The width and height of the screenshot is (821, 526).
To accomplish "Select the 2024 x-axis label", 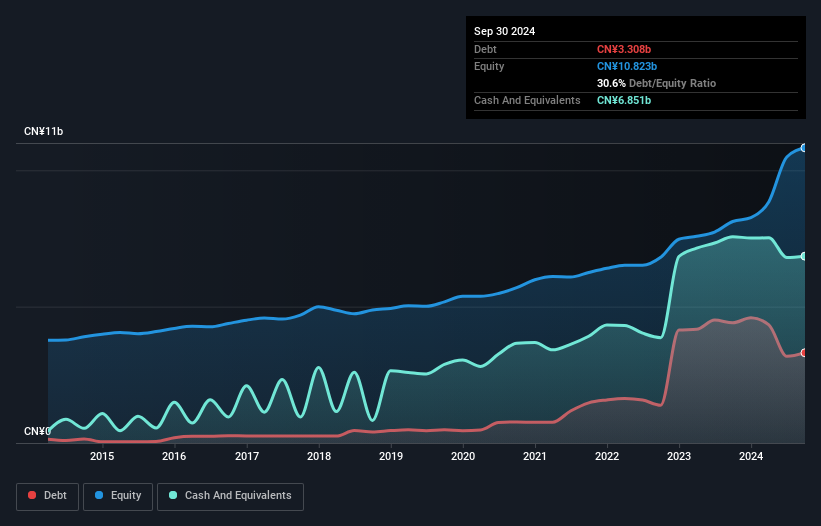I will point(751,457).
